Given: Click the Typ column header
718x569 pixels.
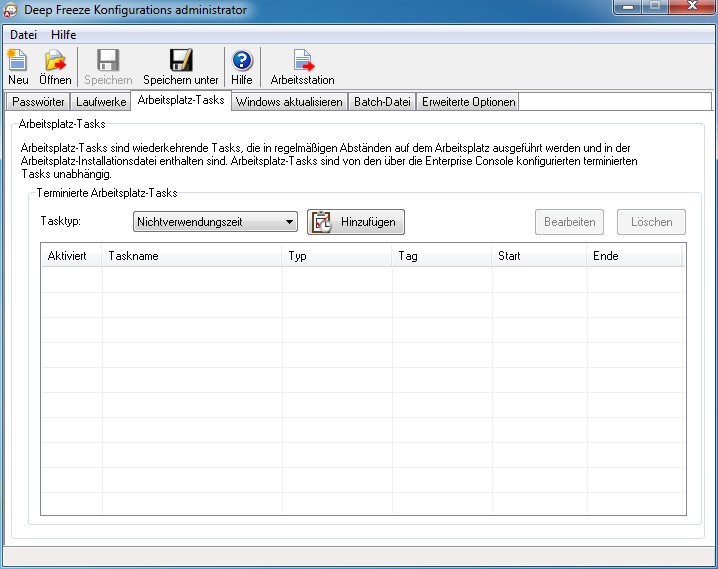Looking at the screenshot, I should click(x=337, y=256).
